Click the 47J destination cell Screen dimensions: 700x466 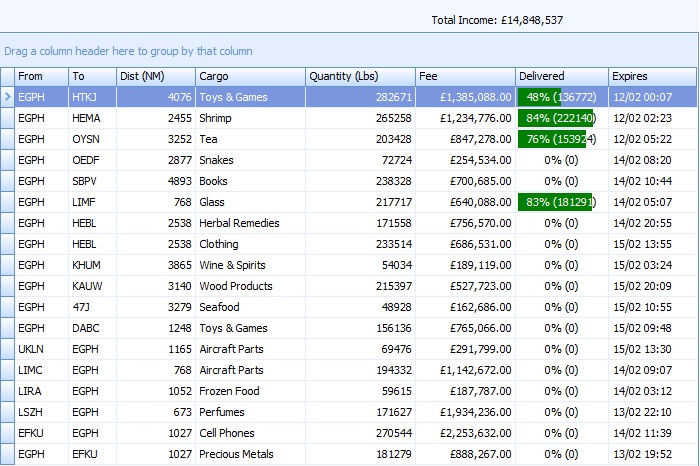pos(92,307)
